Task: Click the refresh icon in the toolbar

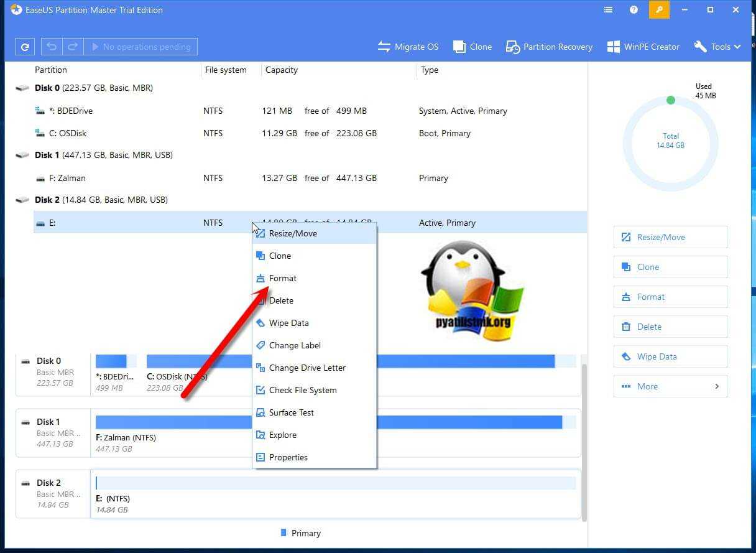Action: [25, 47]
